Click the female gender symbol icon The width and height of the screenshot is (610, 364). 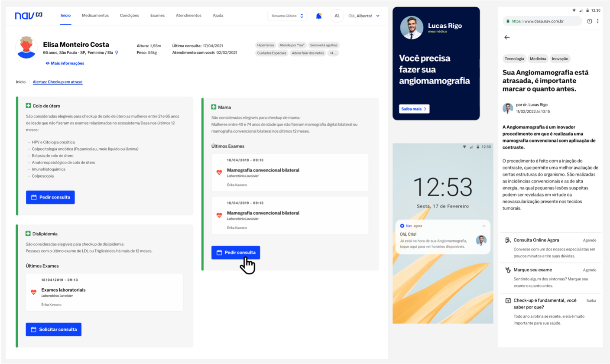(x=117, y=52)
